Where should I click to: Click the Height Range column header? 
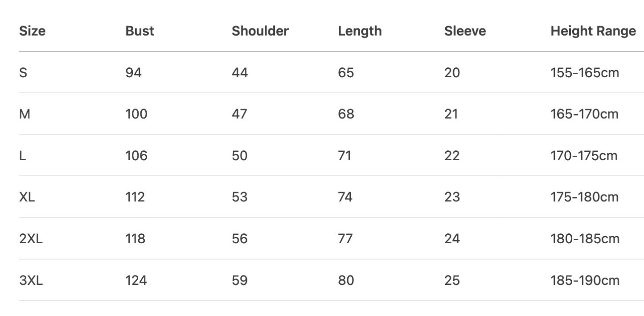[593, 31]
